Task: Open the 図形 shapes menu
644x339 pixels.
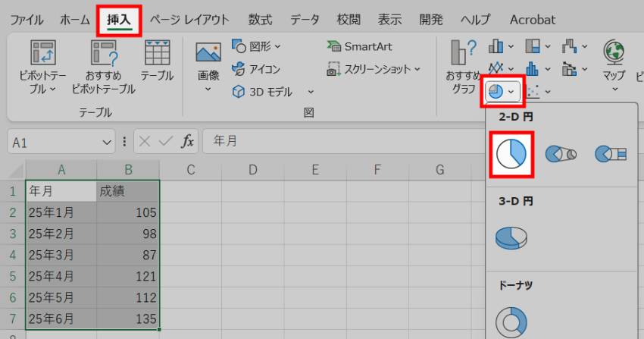Action: pyautogui.click(x=257, y=46)
